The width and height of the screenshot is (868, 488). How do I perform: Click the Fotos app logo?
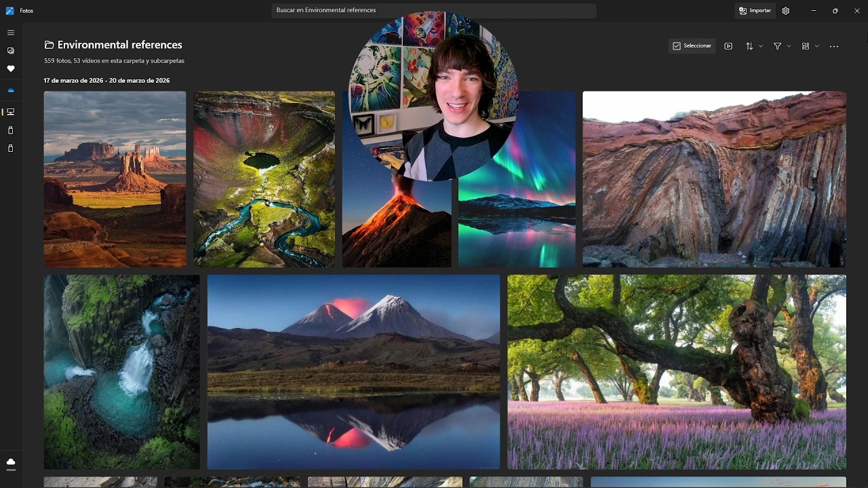pyautogui.click(x=9, y=11)
